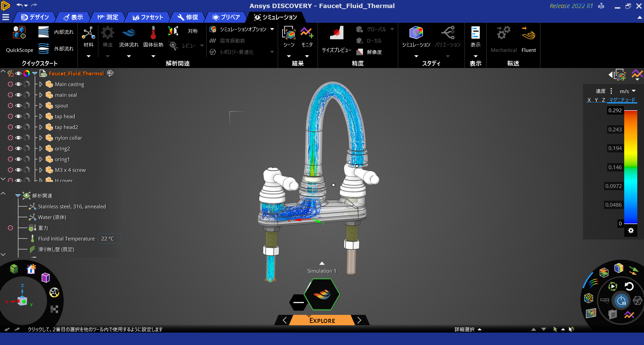Hide the tap head component
This screenshot has width=644, height=345.
tap(18, 117)
